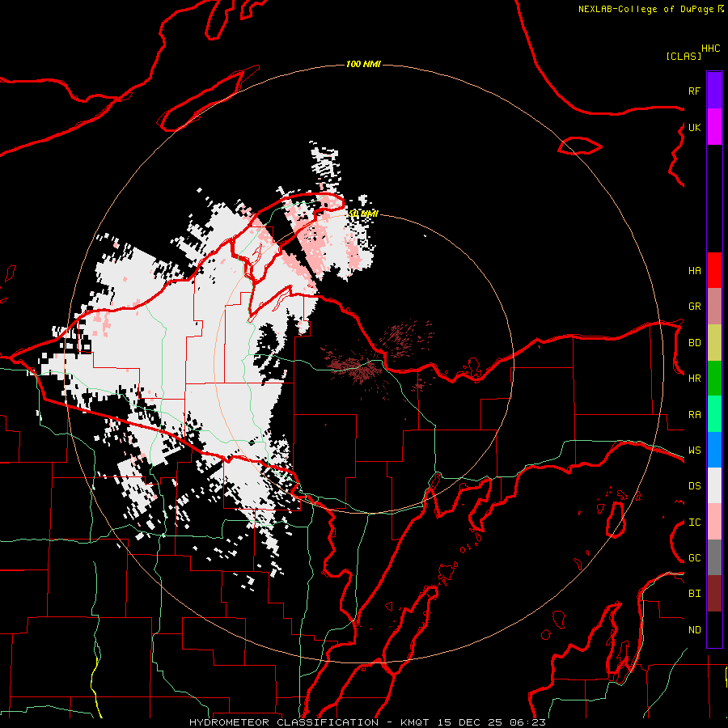Pick the WS blue legend swatch
The width and height of the screenshot is (728, 728).
click(x=714, y=450)
